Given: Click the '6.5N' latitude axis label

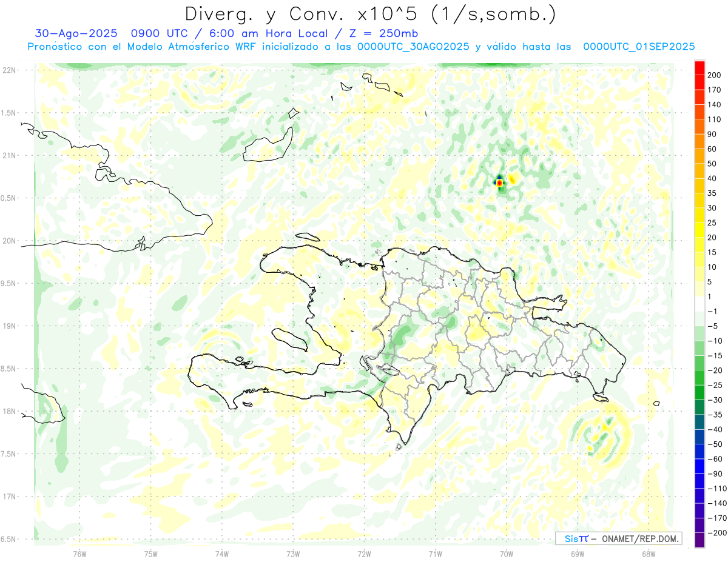Looking at the screenshot, I should click(8, 539).
